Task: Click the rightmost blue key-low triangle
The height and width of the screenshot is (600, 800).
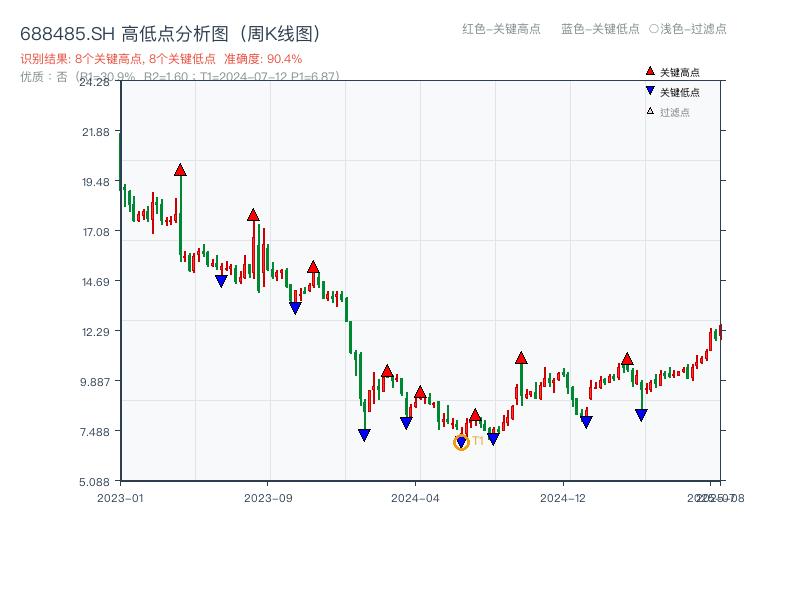Action: coord(641,415)
